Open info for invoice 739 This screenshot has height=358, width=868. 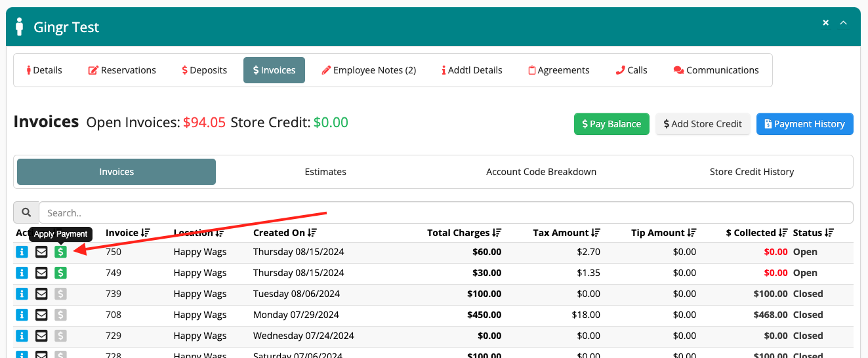[22, 294]
